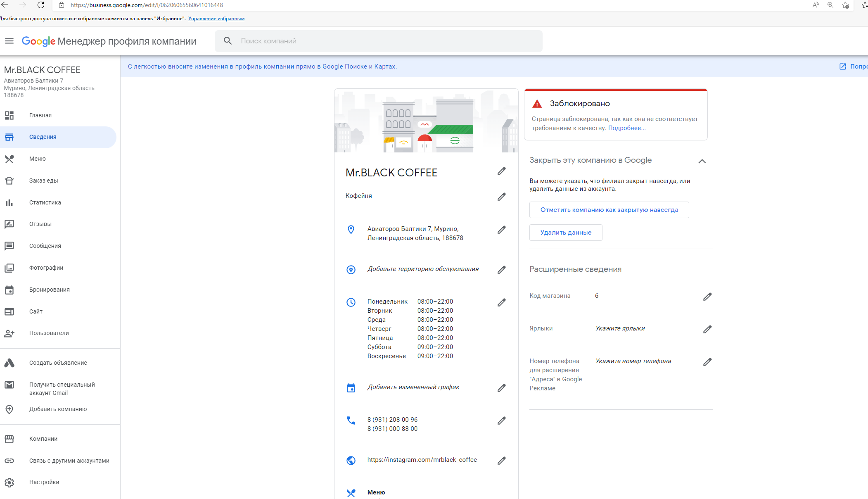Click input field for Ярлыки
This screenshot has width=868, height=499.
pos(619,328)
